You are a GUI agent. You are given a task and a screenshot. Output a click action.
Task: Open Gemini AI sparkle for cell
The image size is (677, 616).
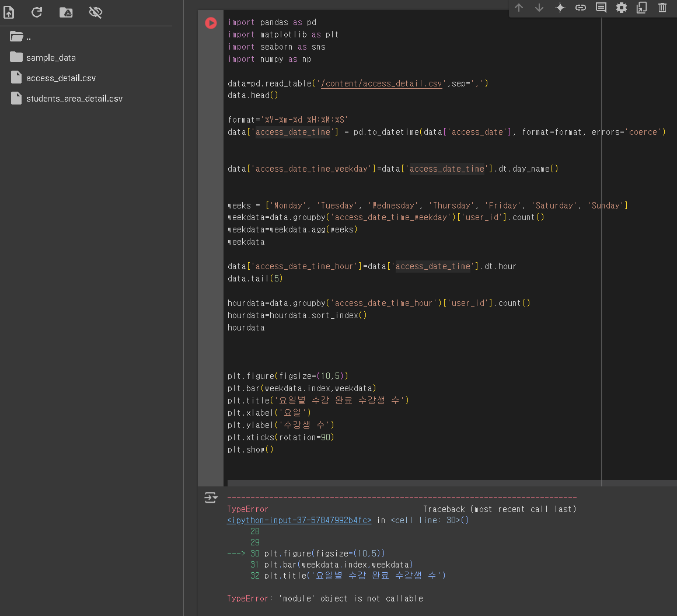pyautogui.click(x=560, y=8)
